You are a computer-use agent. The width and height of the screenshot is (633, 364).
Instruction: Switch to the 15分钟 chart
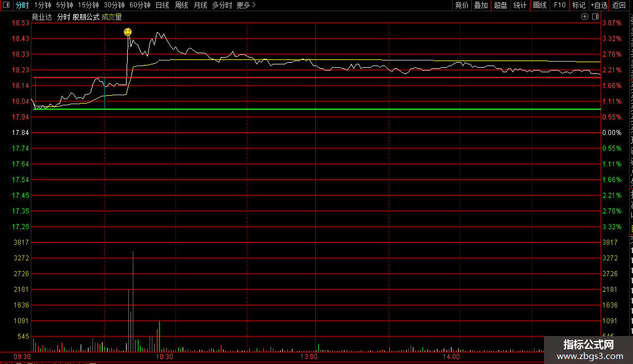pos(89,5)
